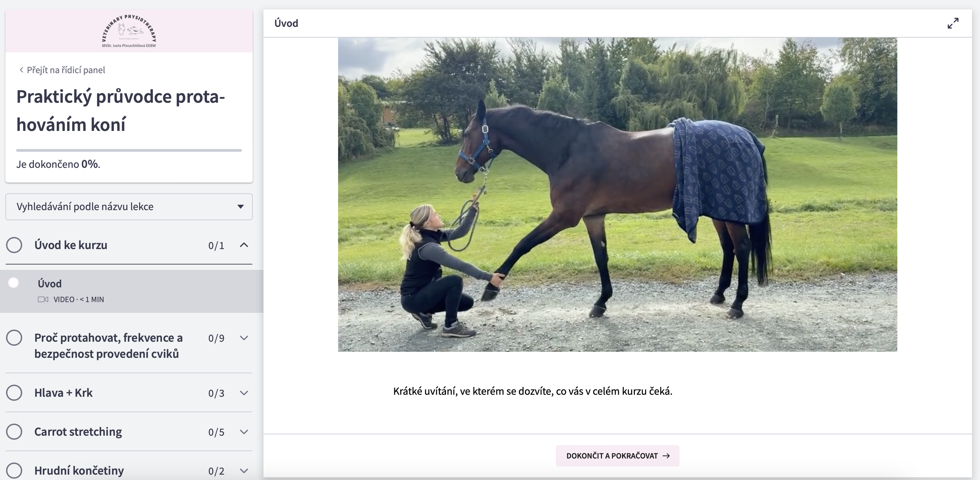Toggle the Hlava + Krk completion circle
Viewport: 980px width, 480px height.
14,393
